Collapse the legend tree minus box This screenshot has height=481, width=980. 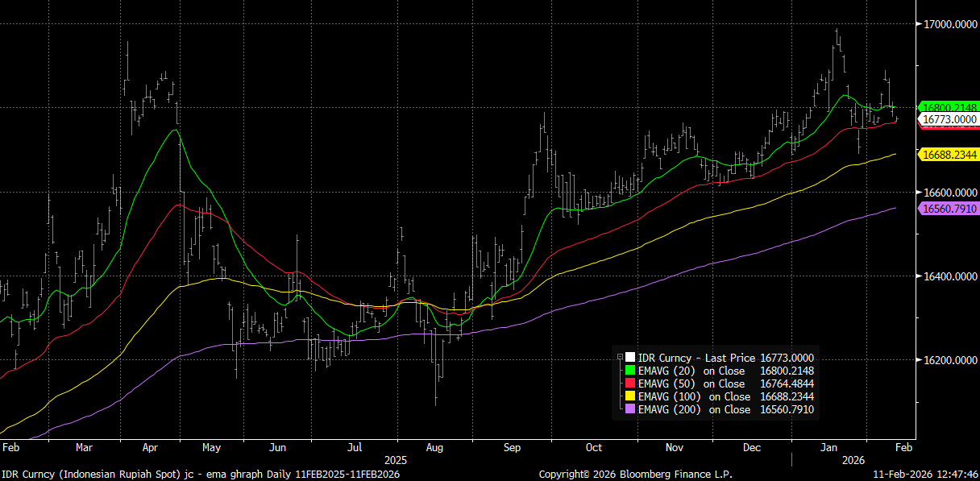coord(620,358)
